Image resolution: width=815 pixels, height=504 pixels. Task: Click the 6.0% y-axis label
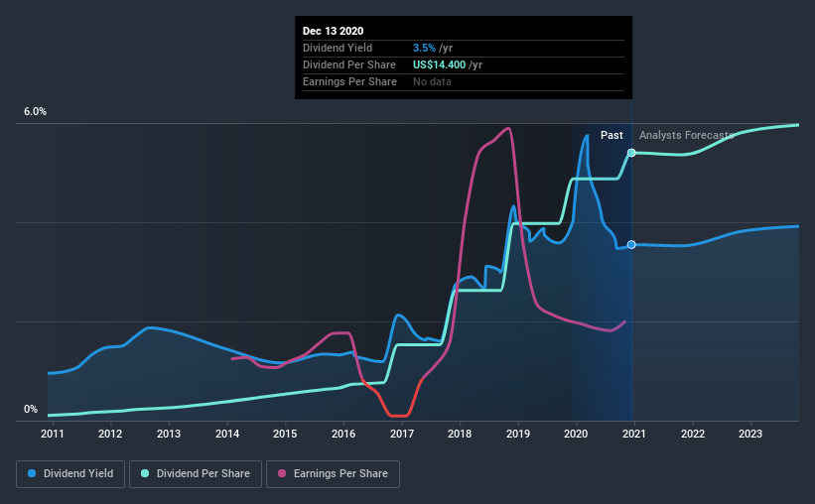35,112
